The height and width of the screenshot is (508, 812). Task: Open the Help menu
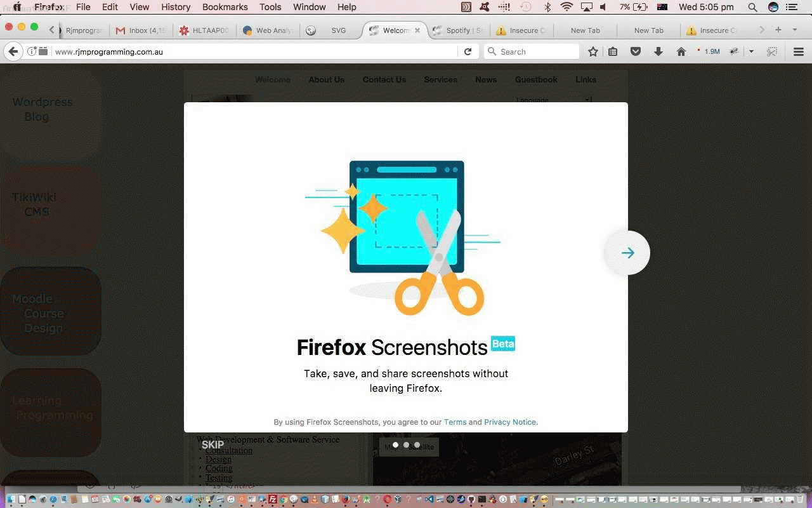click(x=346, y=7)
